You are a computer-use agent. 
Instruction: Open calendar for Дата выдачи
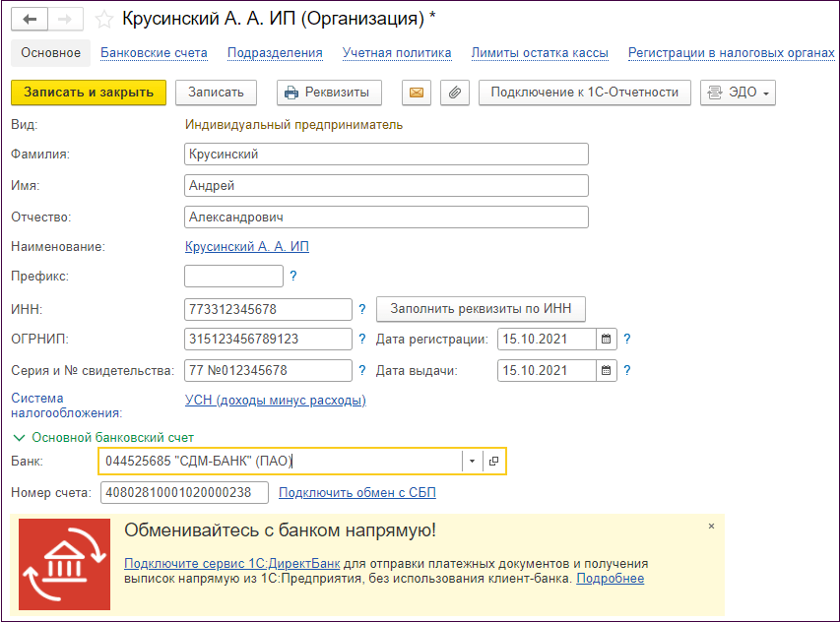tap(607, 371)
